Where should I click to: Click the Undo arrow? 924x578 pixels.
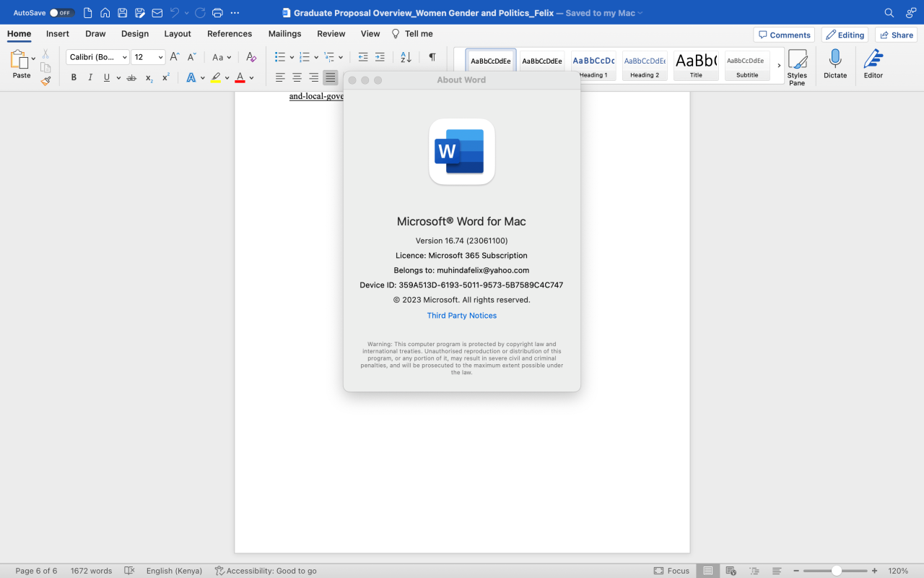click(175, 13)
